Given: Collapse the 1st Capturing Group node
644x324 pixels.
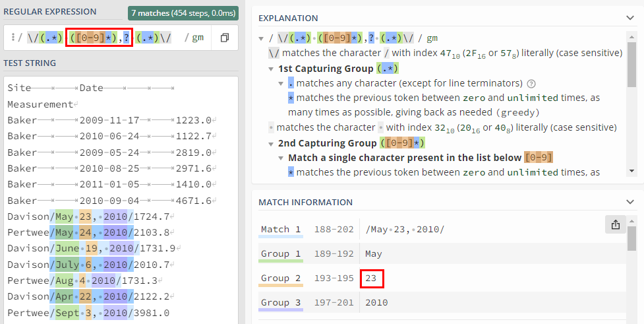Looking at the screenshot, I should [x=271, y=69].
